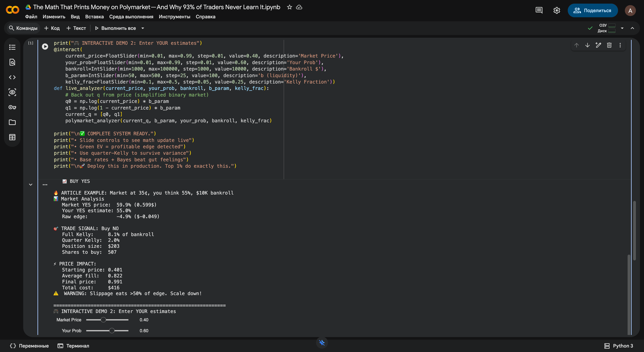Open the secrets key icon
644x352 pixels.
pos(12,107)
